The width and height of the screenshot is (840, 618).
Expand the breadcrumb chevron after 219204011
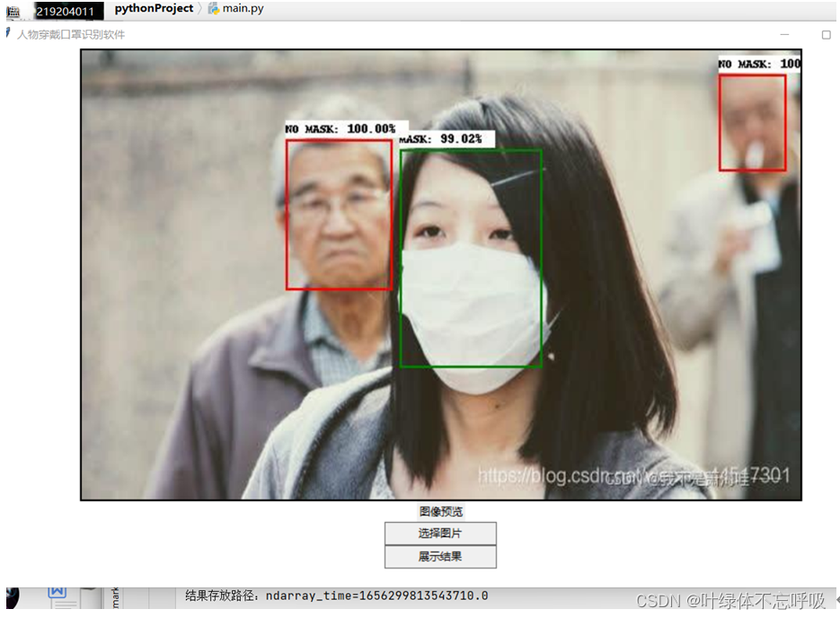coord(106,10)
